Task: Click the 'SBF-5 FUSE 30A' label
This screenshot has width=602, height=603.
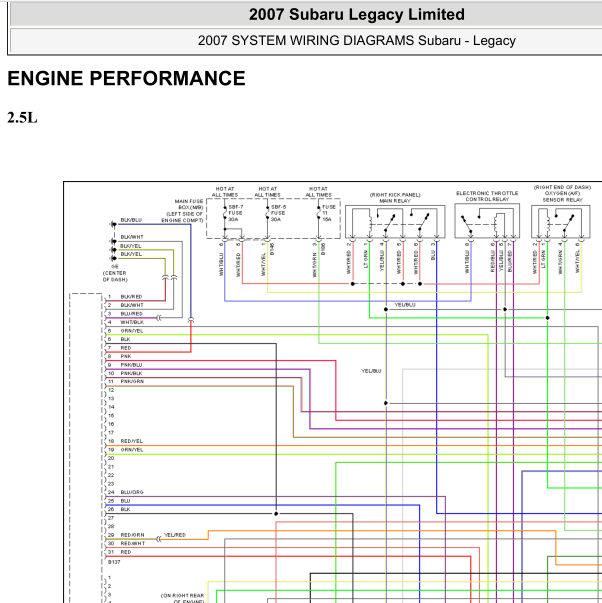Action: [278, 213]
